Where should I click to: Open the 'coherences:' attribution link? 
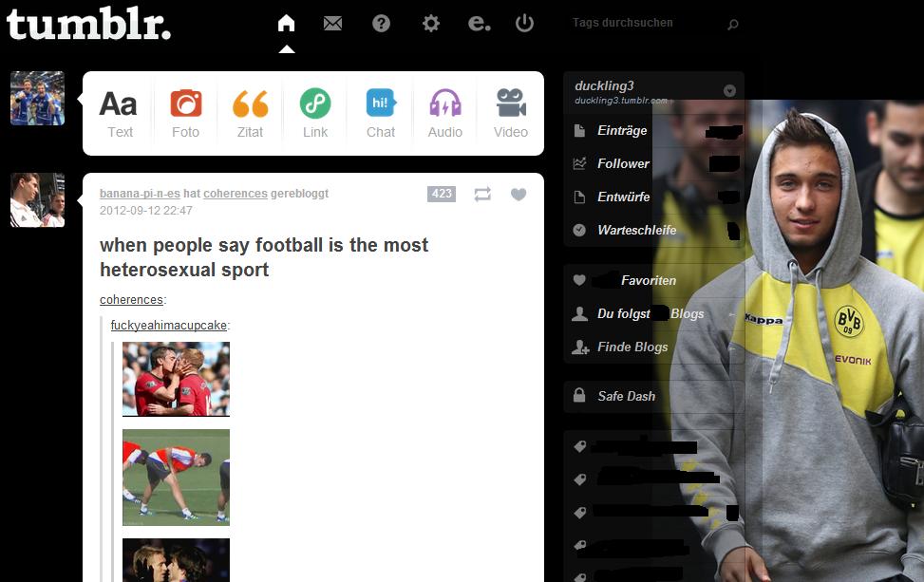point(131,299)
